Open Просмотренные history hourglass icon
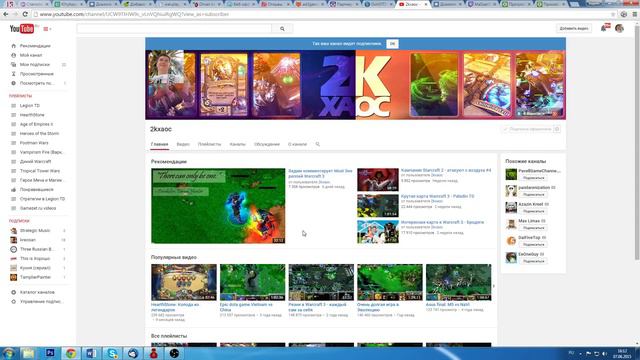 13,74
